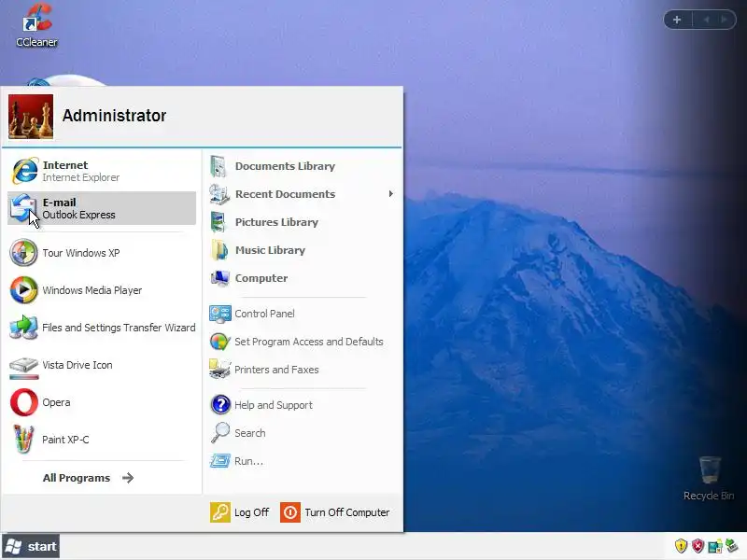Open Help and Support
Image resolution: width=747 pixels, height=560 pixels.
click(x=303, y=405)
